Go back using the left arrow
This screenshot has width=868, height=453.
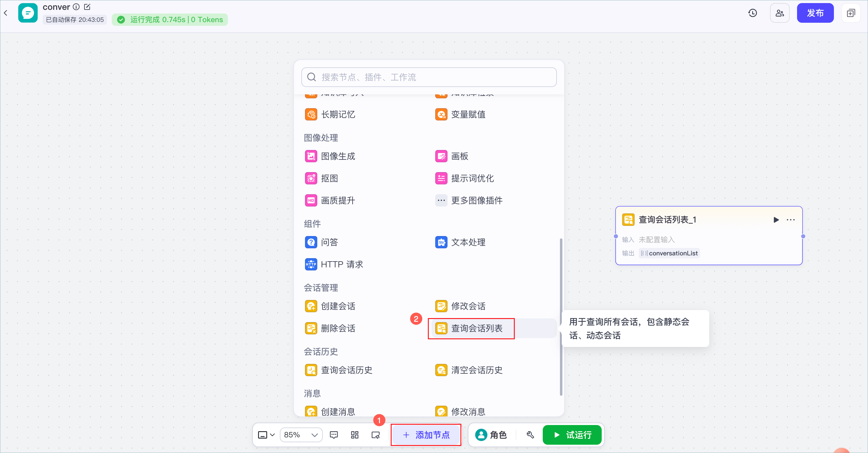[6, 13]
